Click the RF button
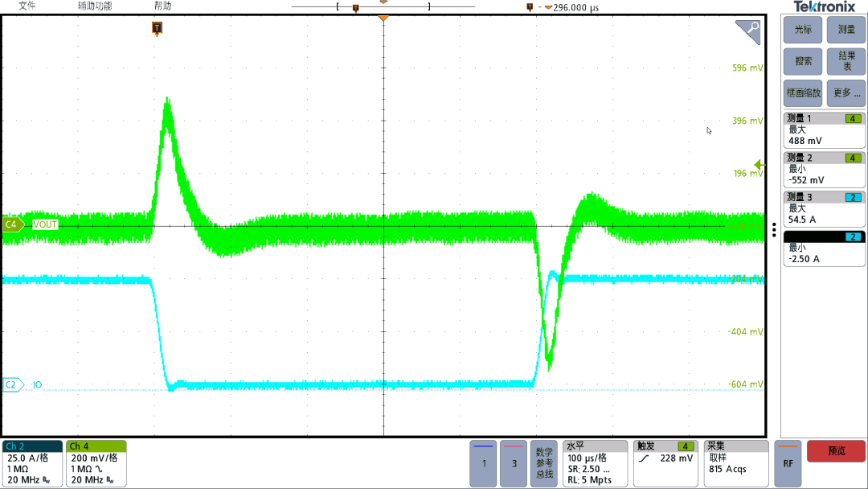Viewport: 868px width, 489px height. [x=788, y=463]
